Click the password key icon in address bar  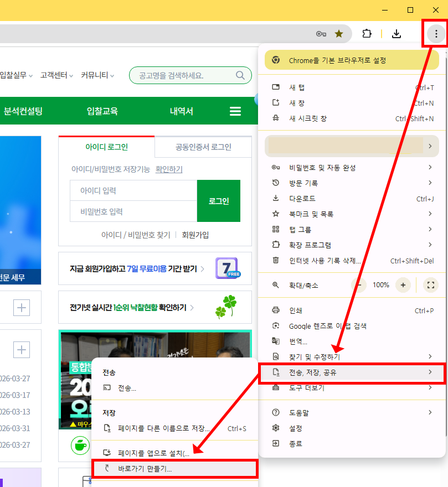(321, 34)
